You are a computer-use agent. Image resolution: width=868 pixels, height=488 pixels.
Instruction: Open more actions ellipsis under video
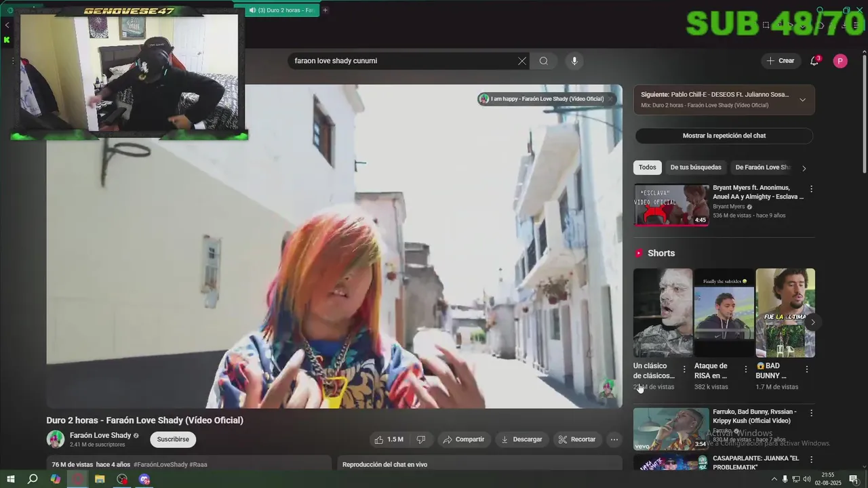pos(614,439)
